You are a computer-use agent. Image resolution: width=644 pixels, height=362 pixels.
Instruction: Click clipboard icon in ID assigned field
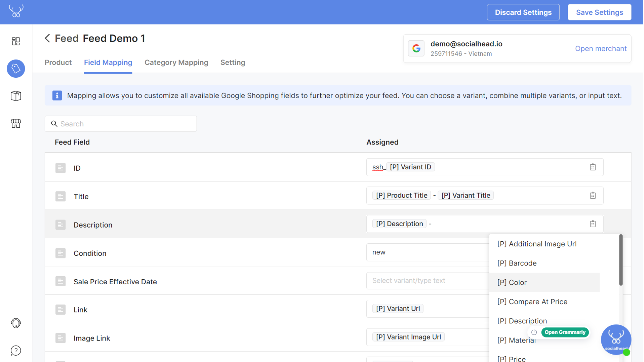(x=593, y=167)
